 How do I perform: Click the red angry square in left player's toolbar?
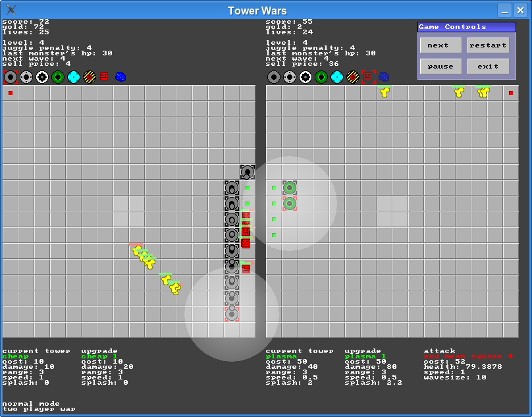(x=104, y=77)
